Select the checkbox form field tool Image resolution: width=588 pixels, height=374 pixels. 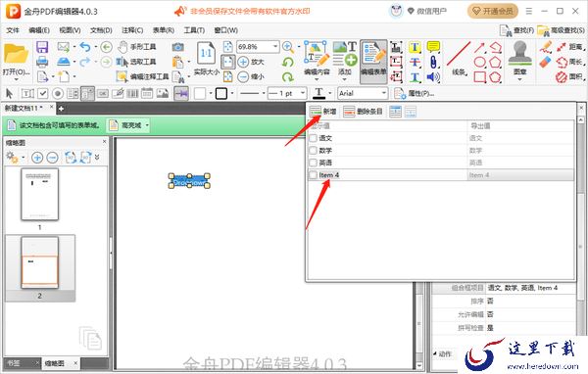pyautogui.click(x=43, y=93)
